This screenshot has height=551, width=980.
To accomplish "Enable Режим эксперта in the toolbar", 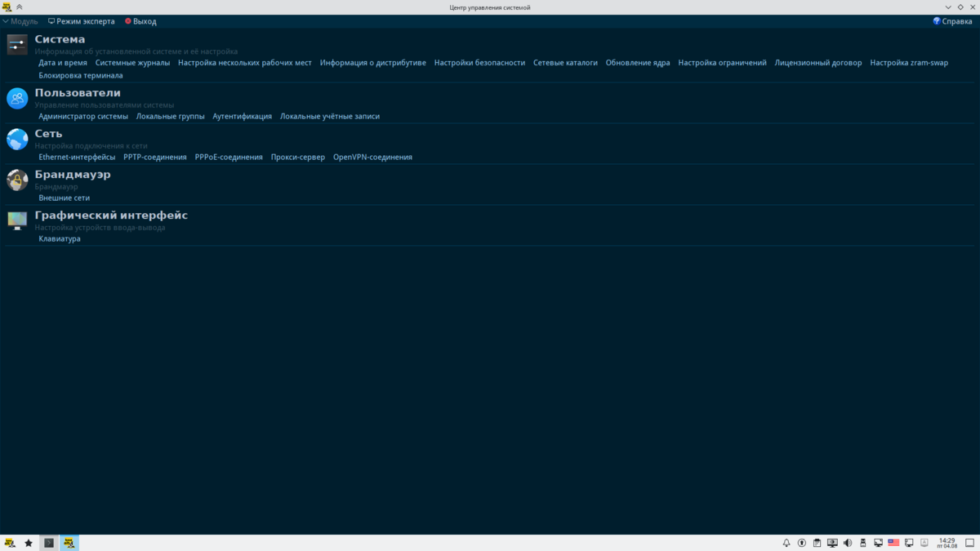I will coord(82,21).
